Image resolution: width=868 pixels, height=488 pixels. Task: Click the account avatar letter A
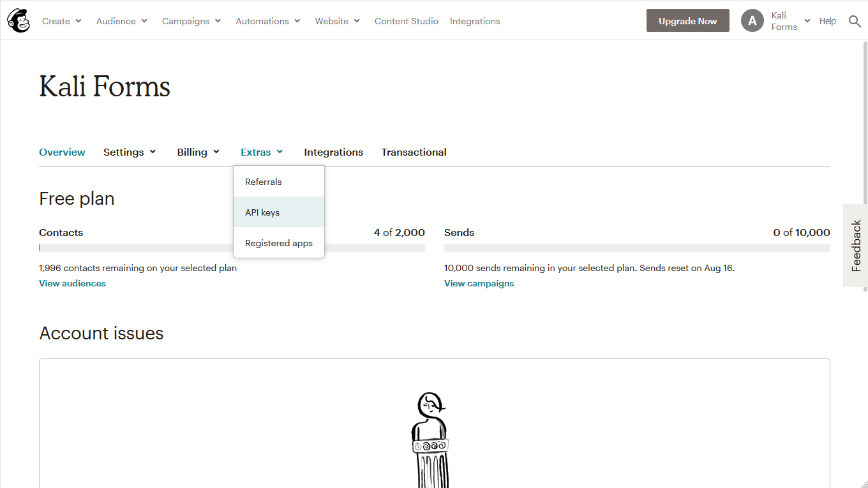[752, 21]
